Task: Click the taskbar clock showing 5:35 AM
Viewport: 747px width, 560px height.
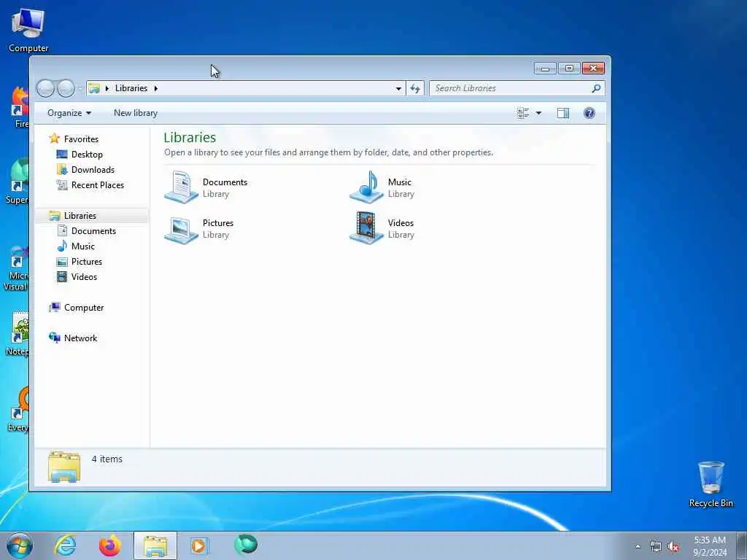Action: [710, 546]
